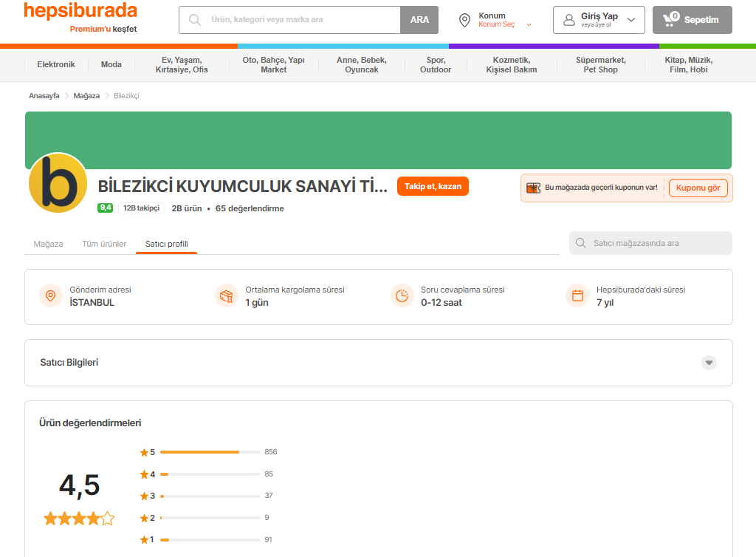756x557 pixels.
Task: Open the Konum Seç location dropdown
Action: coord(504,20)
